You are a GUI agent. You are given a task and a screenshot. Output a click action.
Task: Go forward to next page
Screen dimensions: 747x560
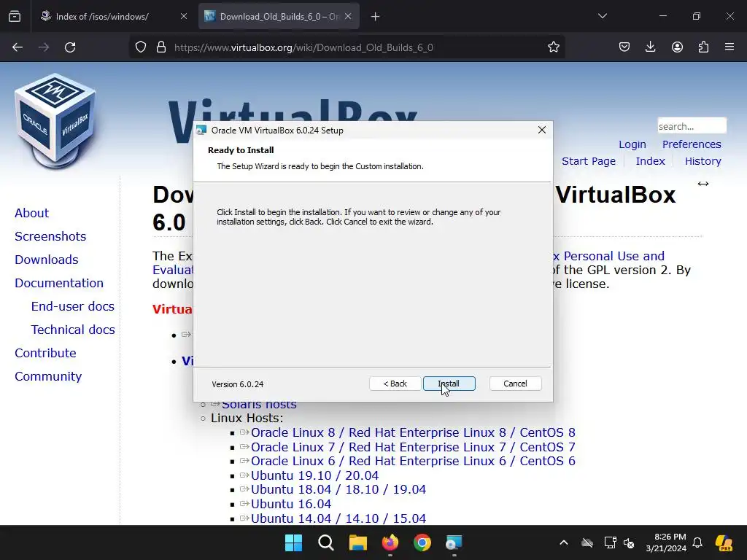coord(44,47)
